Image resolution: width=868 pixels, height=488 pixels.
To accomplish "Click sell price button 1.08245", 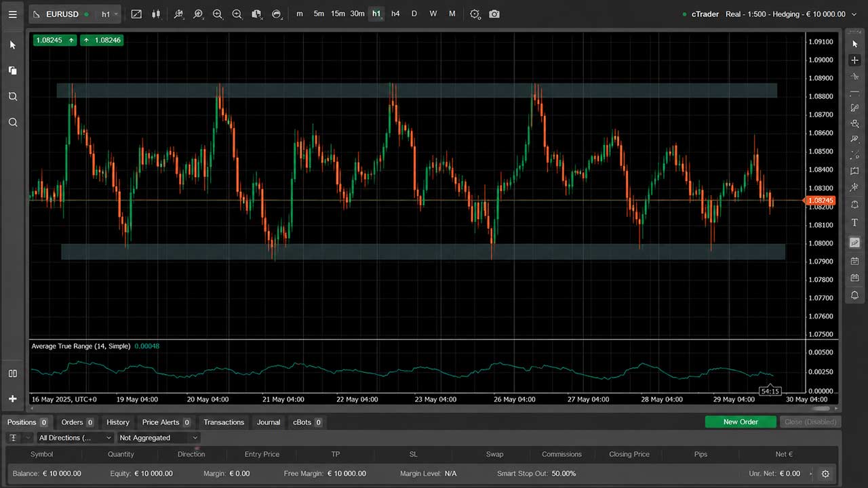I will (x=54, y=40).
